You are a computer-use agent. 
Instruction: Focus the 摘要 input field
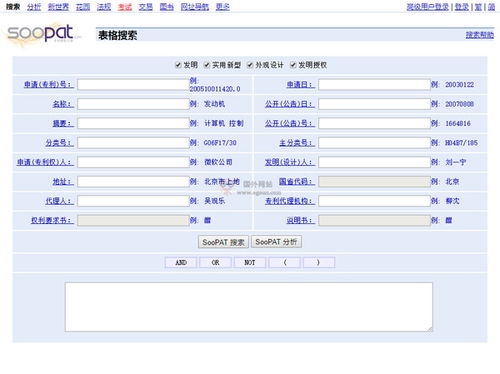coord(133,123)
